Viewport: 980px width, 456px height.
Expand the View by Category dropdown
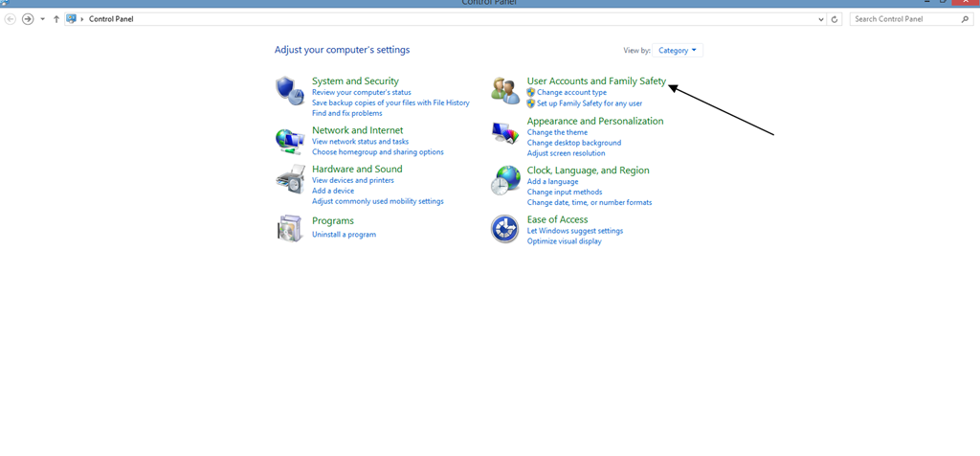click(678, 50)
